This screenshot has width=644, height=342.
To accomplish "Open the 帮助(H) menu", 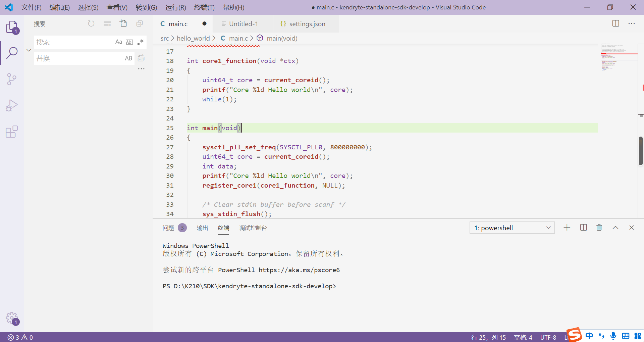I will click(233, 7).
